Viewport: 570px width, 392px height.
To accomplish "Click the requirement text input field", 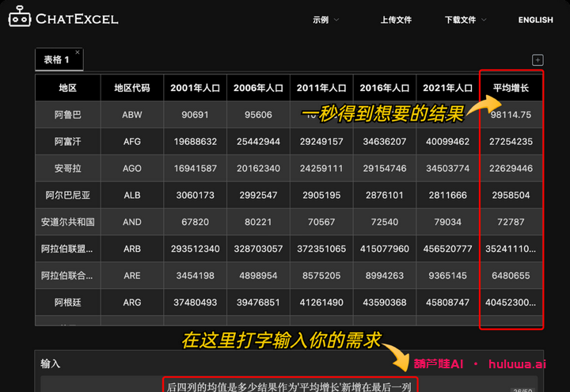I will [289, 386].
